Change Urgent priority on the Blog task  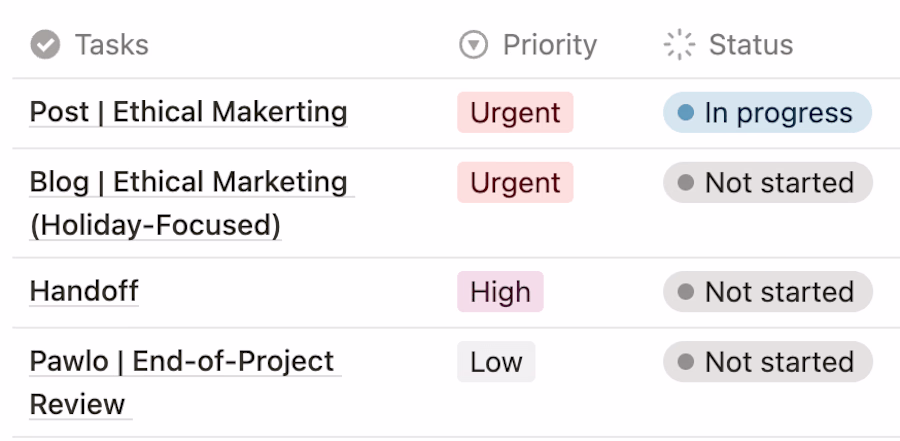[x=515, y=183]
